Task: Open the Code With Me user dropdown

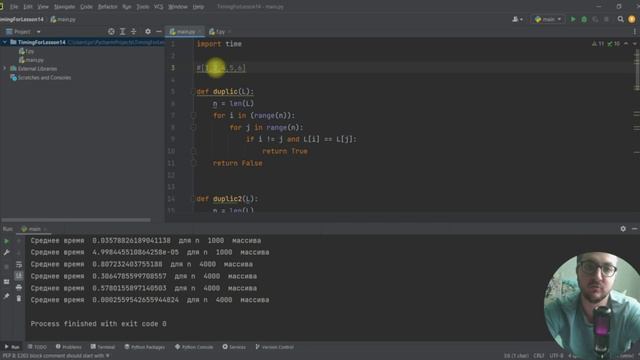Action: pos(517,19)
